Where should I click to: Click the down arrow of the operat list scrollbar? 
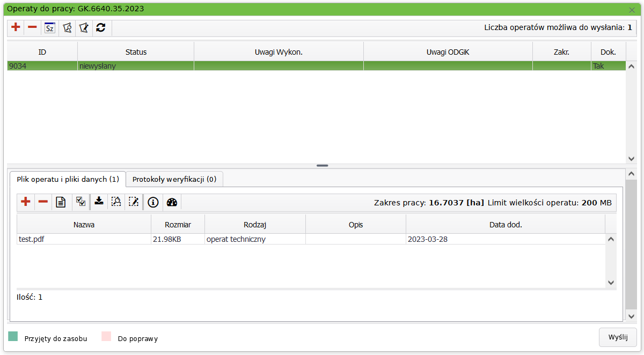tap(631, 159)
